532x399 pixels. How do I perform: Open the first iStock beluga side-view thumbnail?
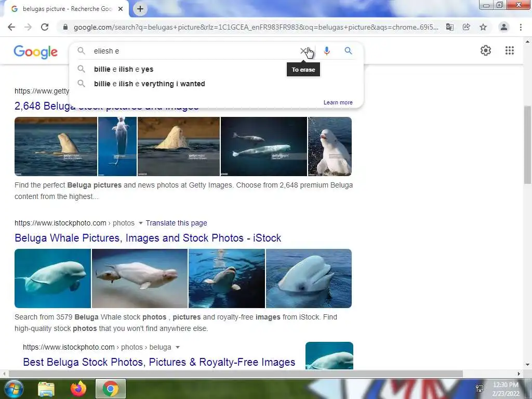tap(52, 278)
